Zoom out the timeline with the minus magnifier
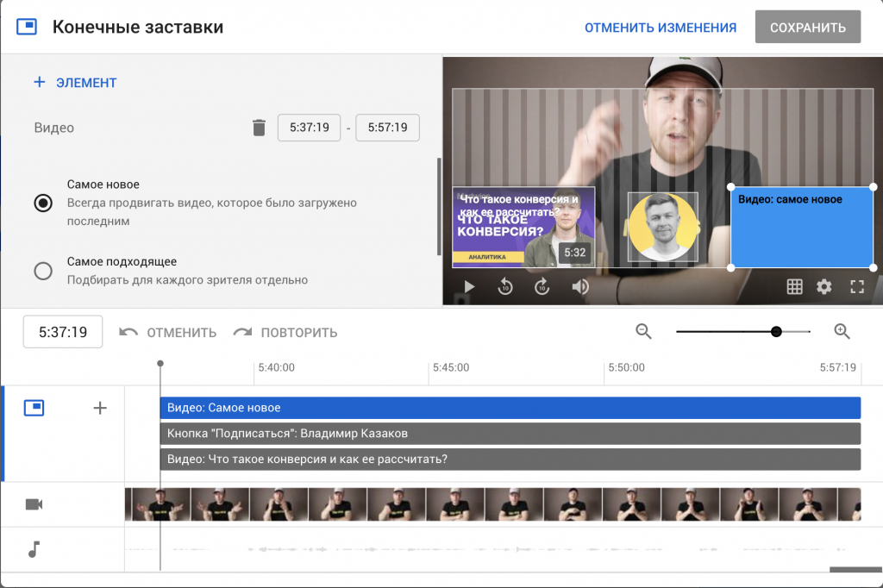 643,330
